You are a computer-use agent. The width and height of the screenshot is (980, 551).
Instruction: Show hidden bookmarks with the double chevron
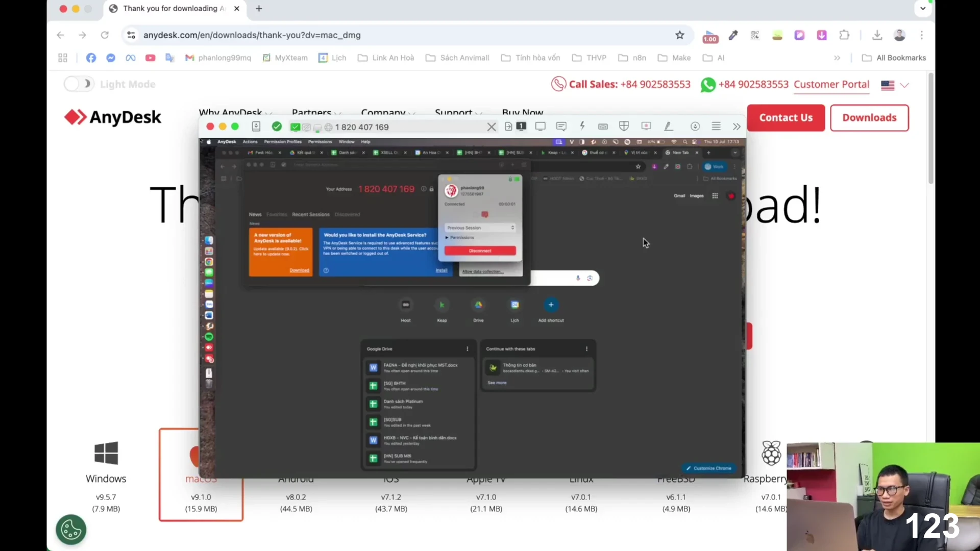click(x=837, y=58)
